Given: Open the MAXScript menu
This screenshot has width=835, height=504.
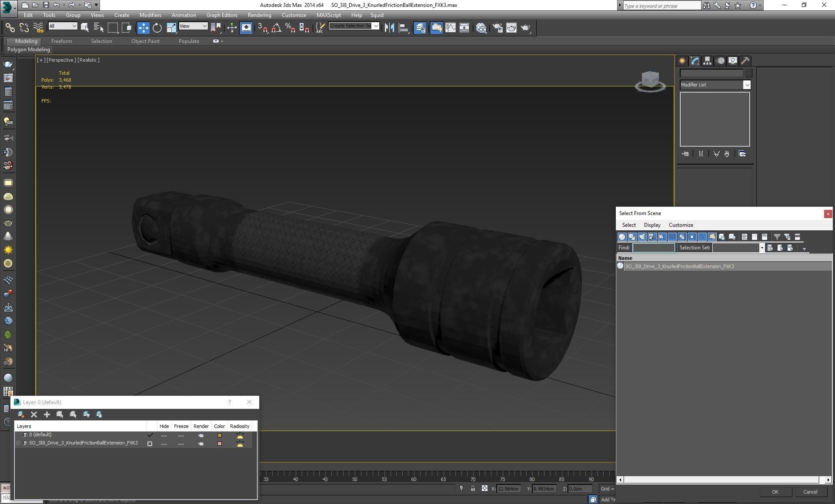Looking at the screenshot, I should click(x=329, y=15).
